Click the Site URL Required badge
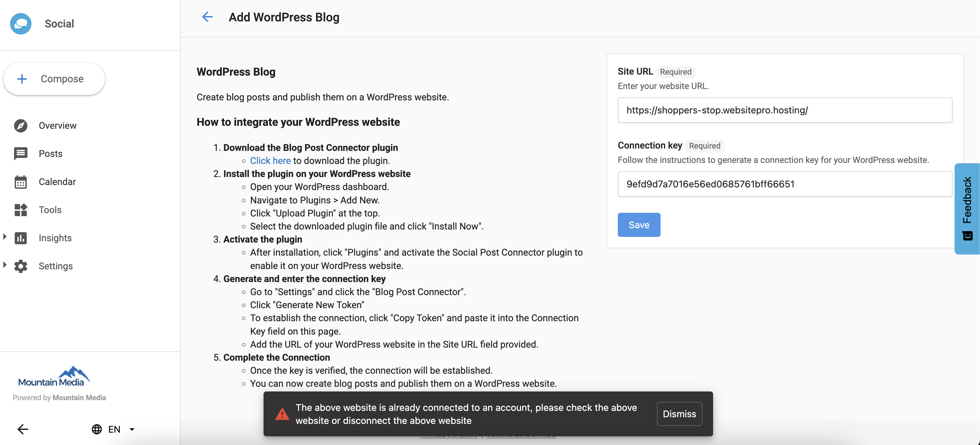This screenshot has height=445, width=980. [676, 72]
